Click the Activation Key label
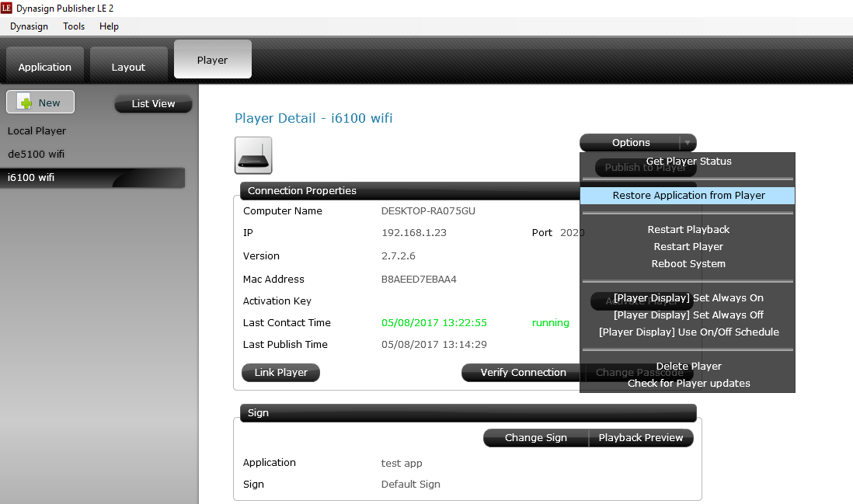This screenshot has height=504, width=853. [277, 301]
